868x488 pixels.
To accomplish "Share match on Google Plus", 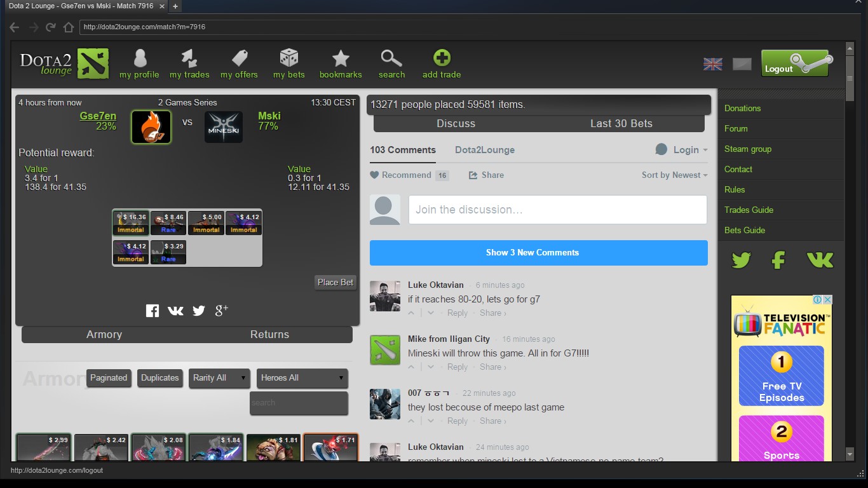I will pyautogui.click(x=222, y=310).
